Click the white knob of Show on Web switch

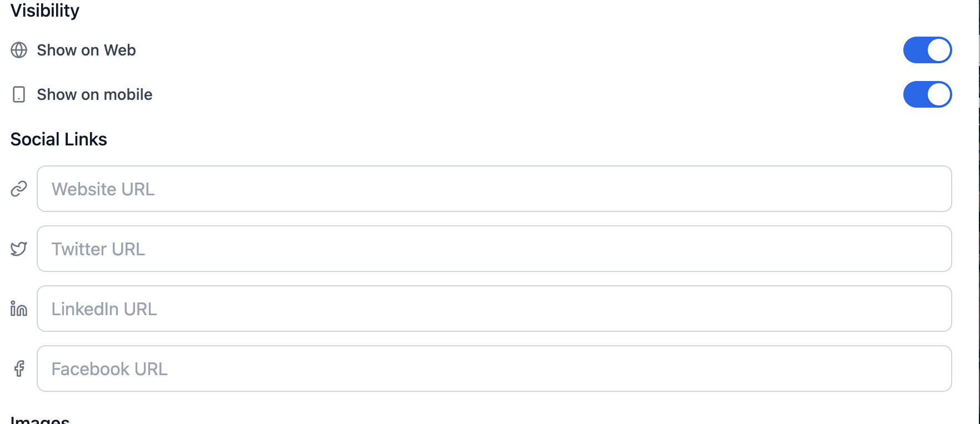(x=939, y=50)
